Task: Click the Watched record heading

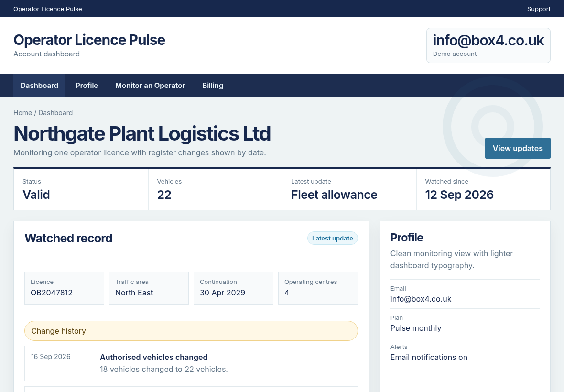Action: tap(68, 238)
